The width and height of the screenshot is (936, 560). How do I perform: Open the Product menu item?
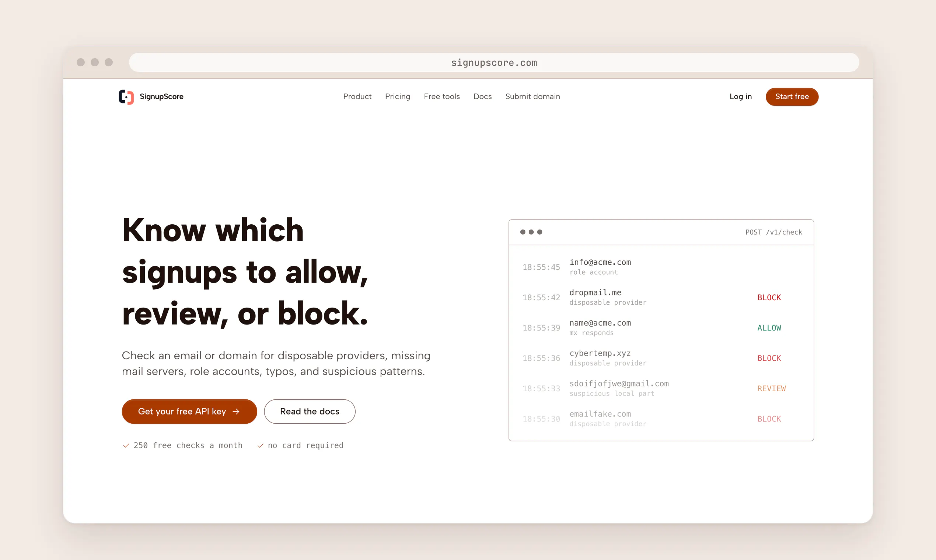[357, 97]
